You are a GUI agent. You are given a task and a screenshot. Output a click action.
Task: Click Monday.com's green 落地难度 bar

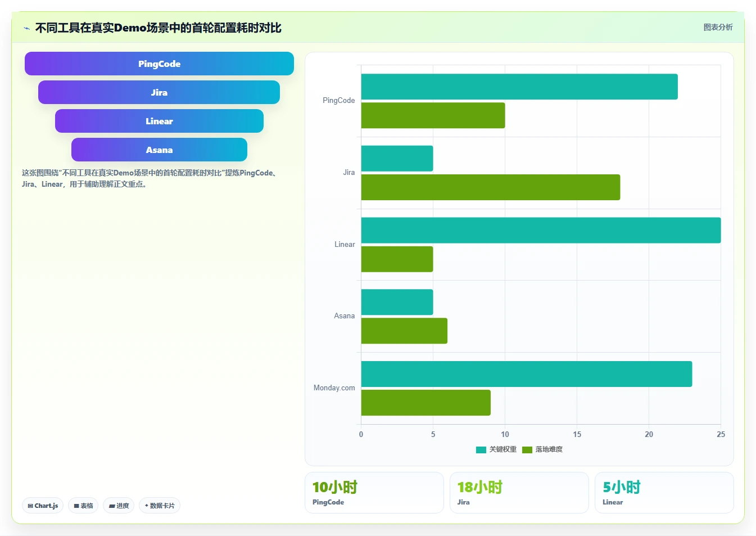point(426,403)
